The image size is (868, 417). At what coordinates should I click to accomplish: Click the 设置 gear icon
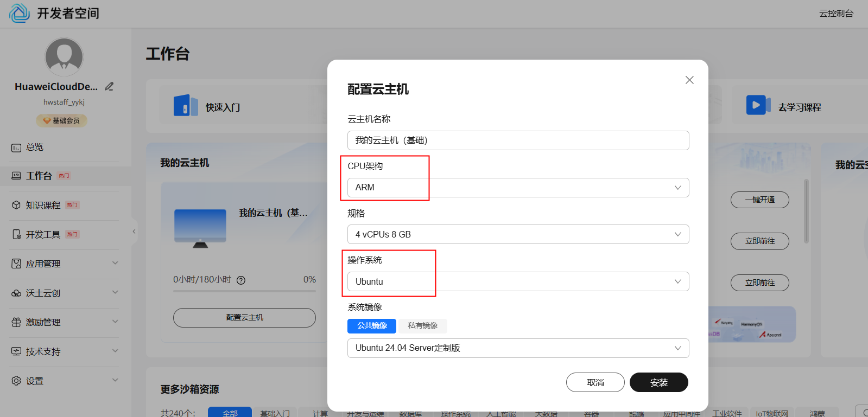click(16, 381)
